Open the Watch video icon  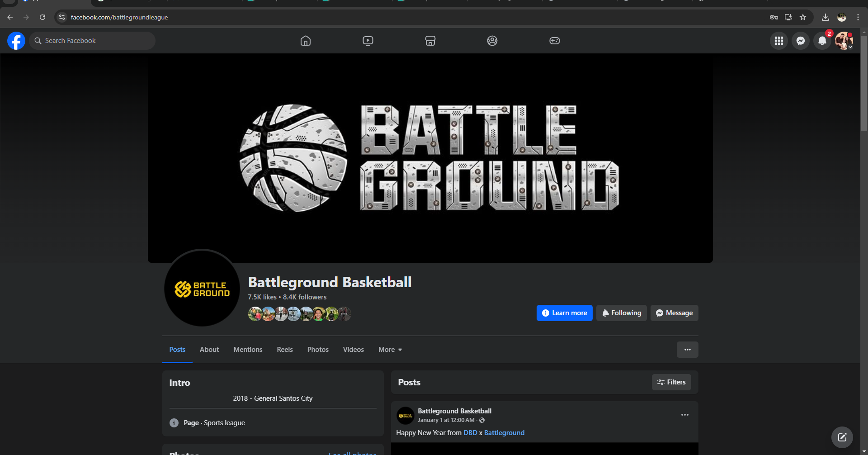(x=368, y=41)
